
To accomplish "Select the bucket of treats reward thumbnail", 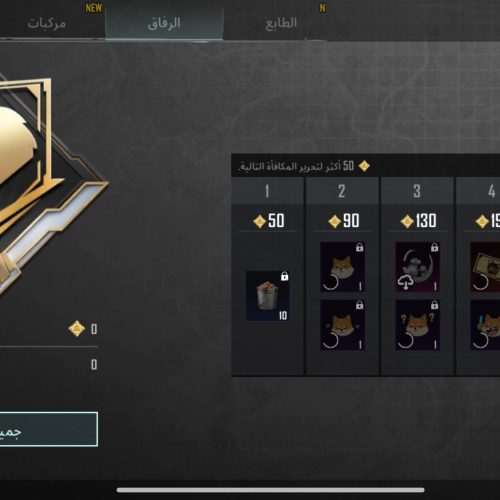I will point(267,296).
